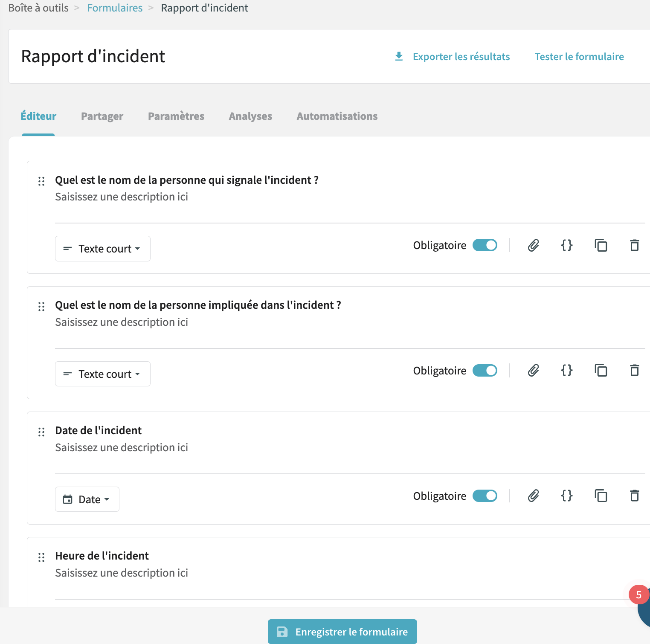Open Texte court dropdown for reporter name question
The image size is (650, 644).
coord(103,249)
